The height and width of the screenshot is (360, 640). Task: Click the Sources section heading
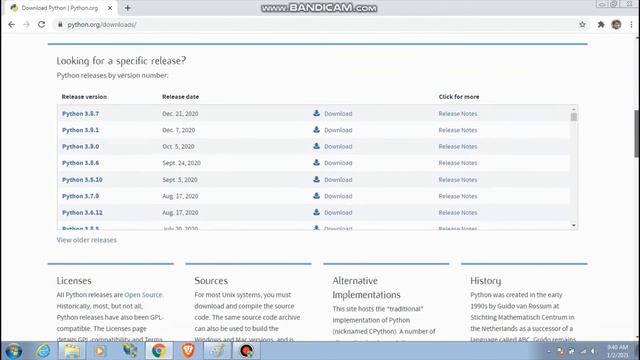[211, 281]
